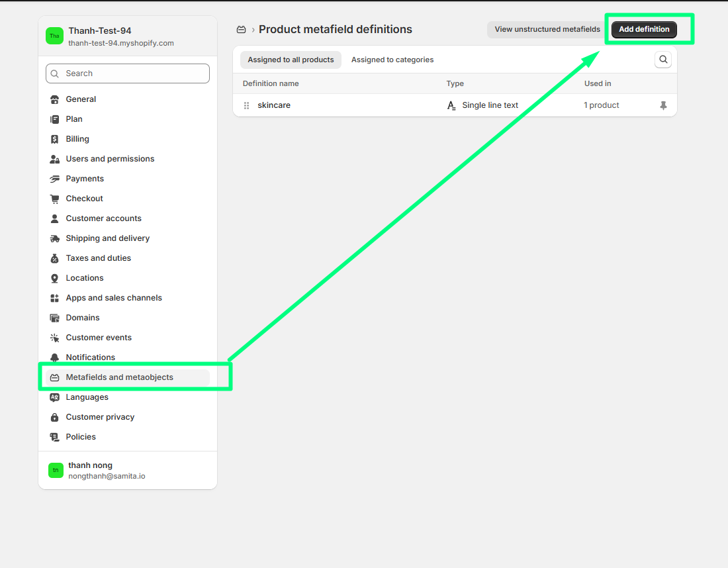
Task: Open Customer events settings
Action: tap(99, 338)
